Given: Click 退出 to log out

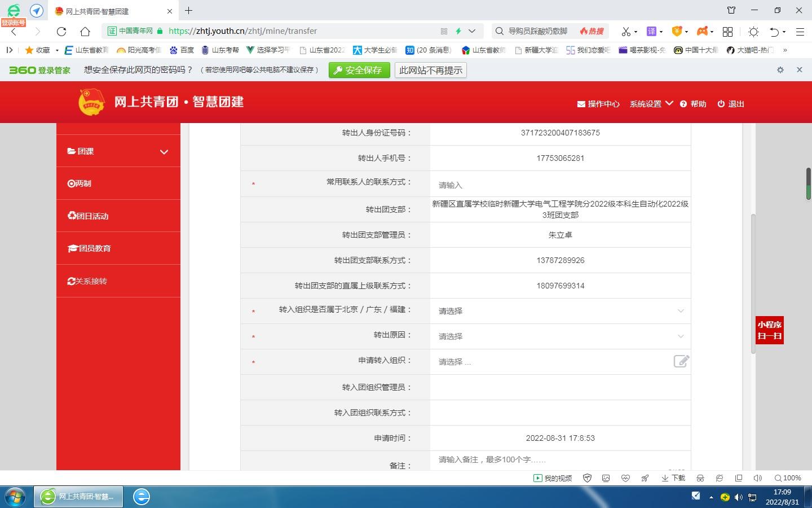Looking at the screenshot, I should pos(731,104).
